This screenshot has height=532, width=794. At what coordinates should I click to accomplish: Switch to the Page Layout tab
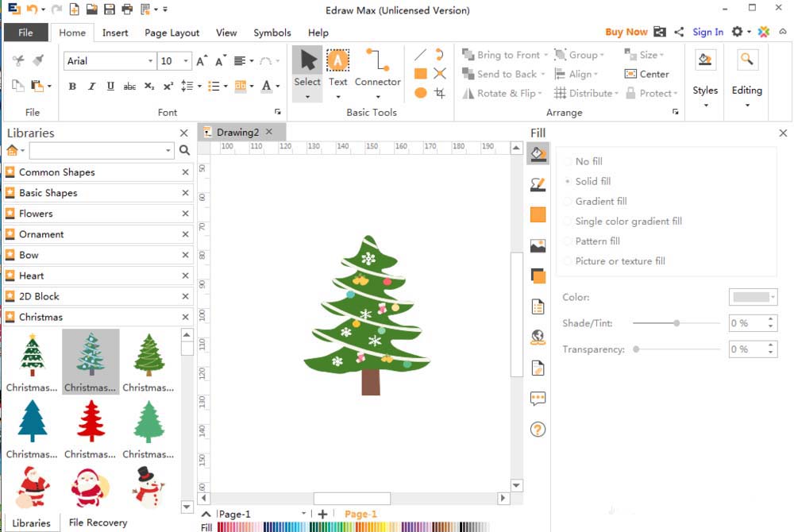(172, 33)
